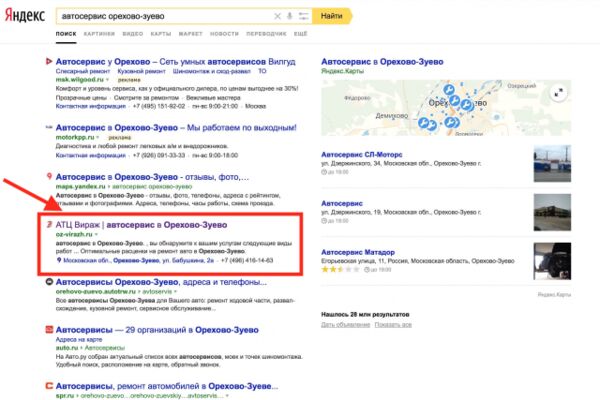View photo thumbnail of СЛ-Моторс
600x400 pixels.
552,163
